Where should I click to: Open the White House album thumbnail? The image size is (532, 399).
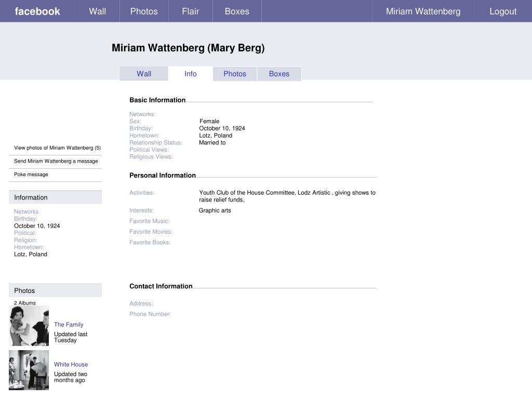tap(29, 370)
